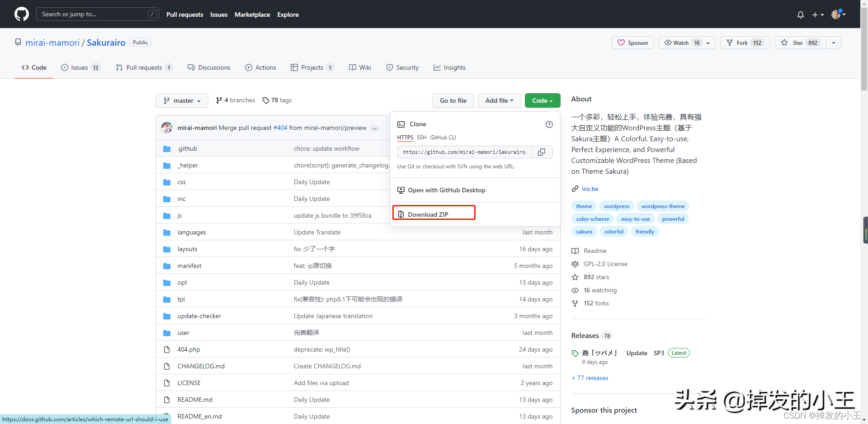Viewport: 868px width, 424px height.
Task: Open the master branch selector
Action: click(x=182, y=100)
